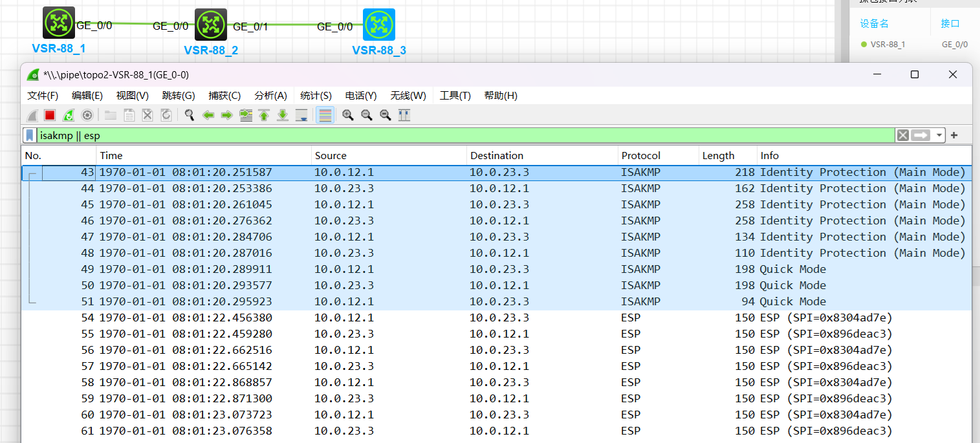980x443 pixels.
Task: Clear the display filter with X button
Action: [x=902, y=135]
